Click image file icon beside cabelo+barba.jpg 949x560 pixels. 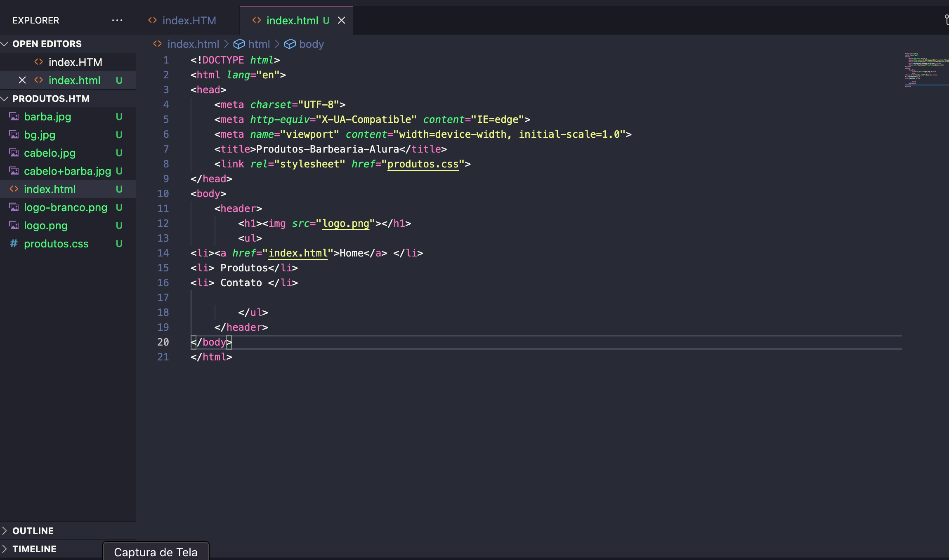[14, 171]
